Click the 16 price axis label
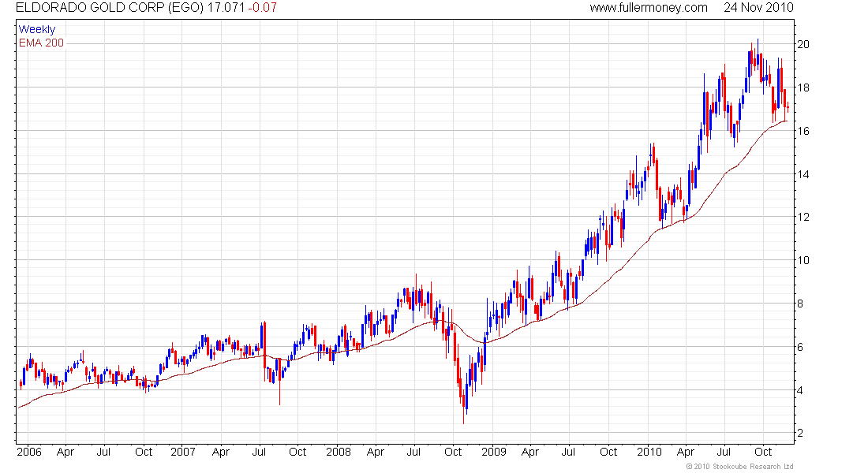 (x=803, y=131)
